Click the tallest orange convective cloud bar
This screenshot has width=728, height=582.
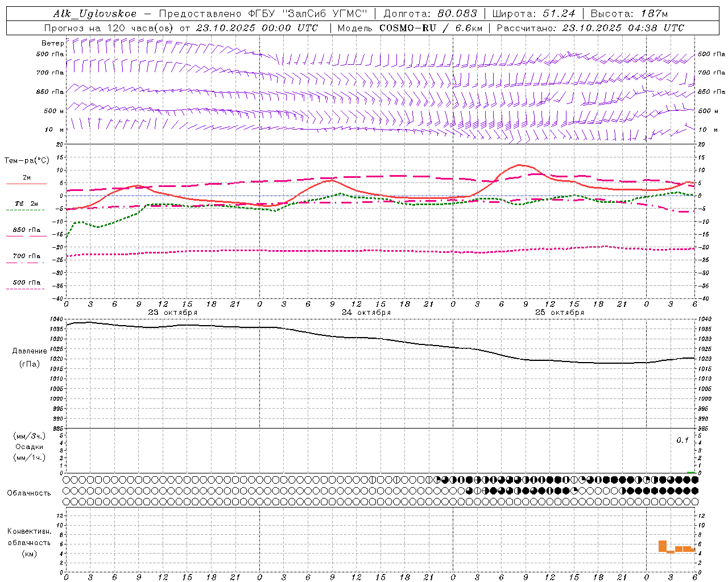click(663, 546)
